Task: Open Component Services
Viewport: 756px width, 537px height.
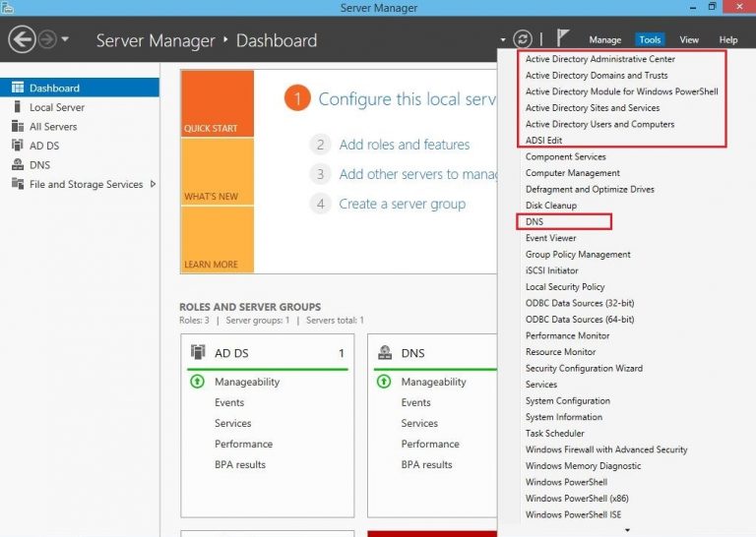Action: [x=565, y=156]
